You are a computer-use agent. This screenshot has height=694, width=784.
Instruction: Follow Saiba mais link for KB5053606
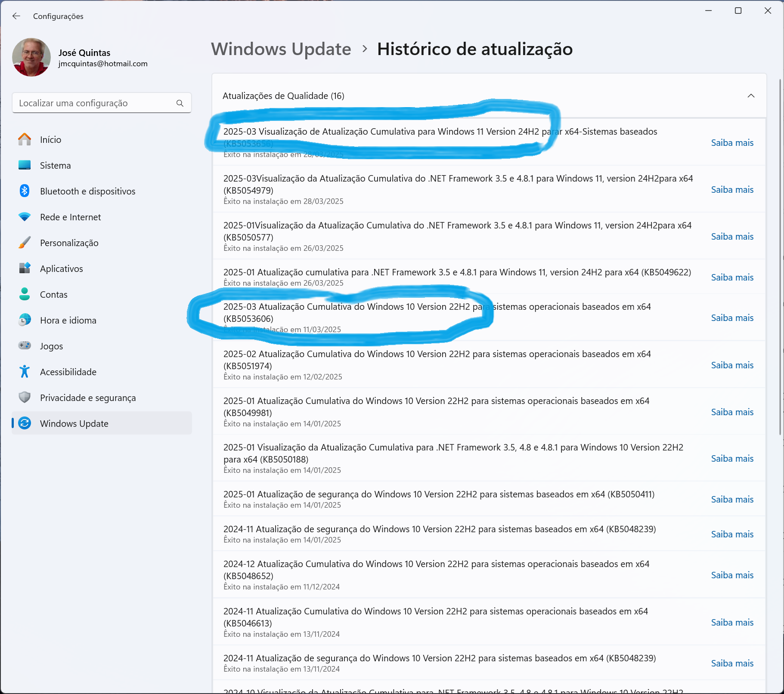(x=732, y=318)
